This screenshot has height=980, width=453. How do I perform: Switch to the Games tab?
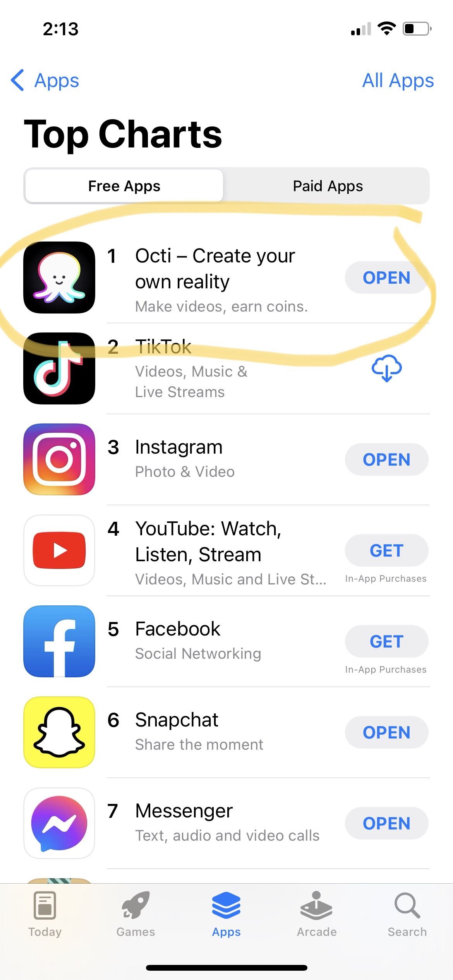[x=136, y=914]
